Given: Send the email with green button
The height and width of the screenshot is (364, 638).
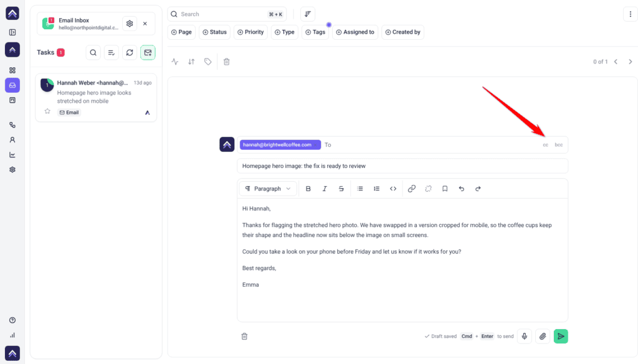Looking at the screenshot, I should [561, 337].
